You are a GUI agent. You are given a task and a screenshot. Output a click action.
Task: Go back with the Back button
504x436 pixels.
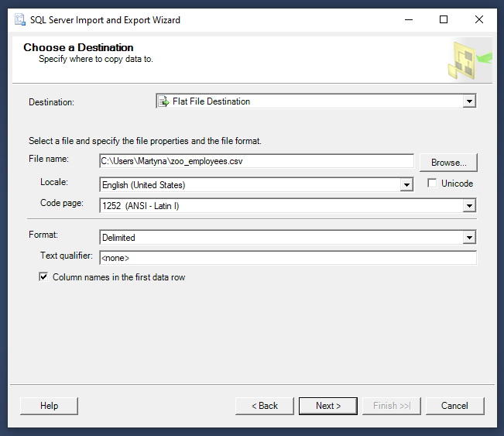[265, 406]
